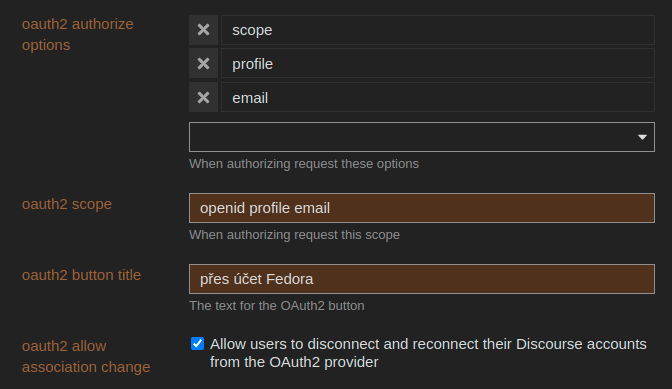Select the profile list item text
The width and height of the screenshot is (672, 389).
pos(252,64)
